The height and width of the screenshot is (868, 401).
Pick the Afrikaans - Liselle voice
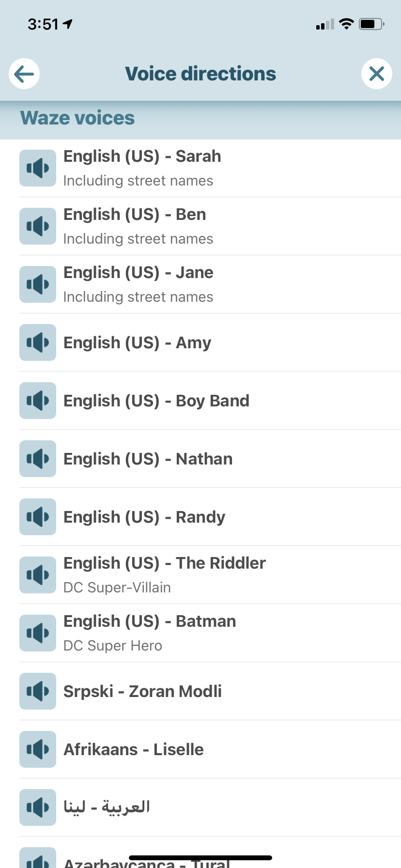(x=133, y=749)
